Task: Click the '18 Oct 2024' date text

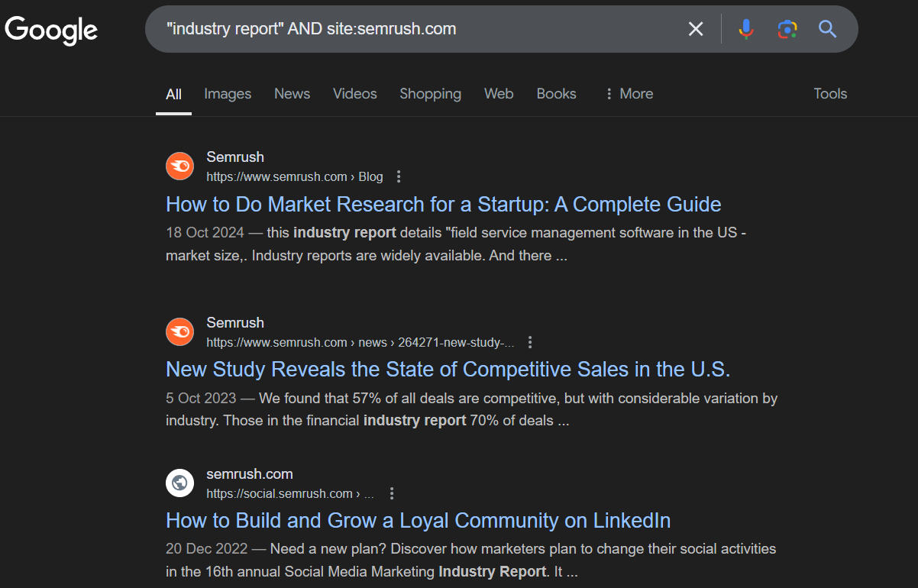Action: 205,232
